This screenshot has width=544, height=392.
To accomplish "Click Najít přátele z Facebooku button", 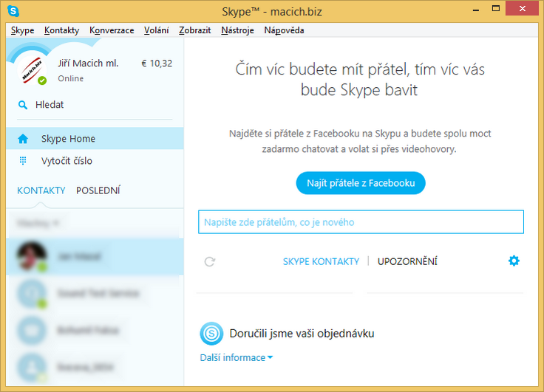I will [x=361, y=183].
